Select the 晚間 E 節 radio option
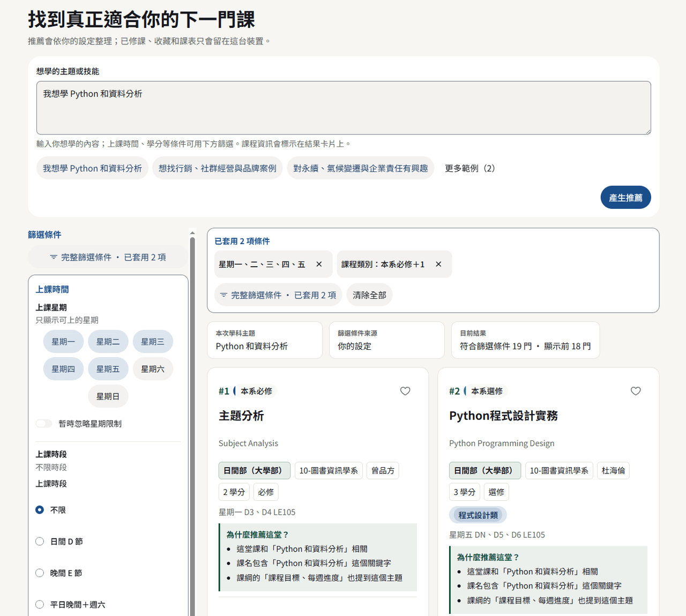This screenshot has height=616, width=686. (x=40, y=573)
